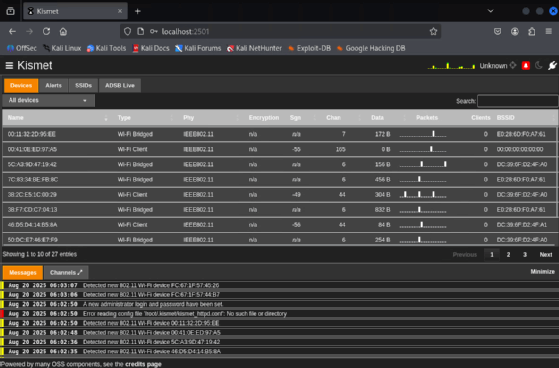Open the list all tabs chevron
559x368 pixels.
pos(491,11)
